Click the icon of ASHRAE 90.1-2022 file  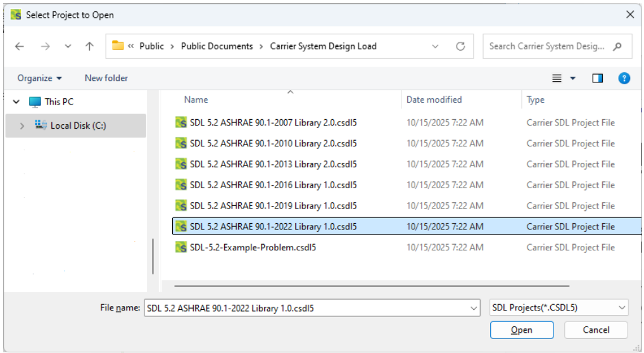coord(180,226)
